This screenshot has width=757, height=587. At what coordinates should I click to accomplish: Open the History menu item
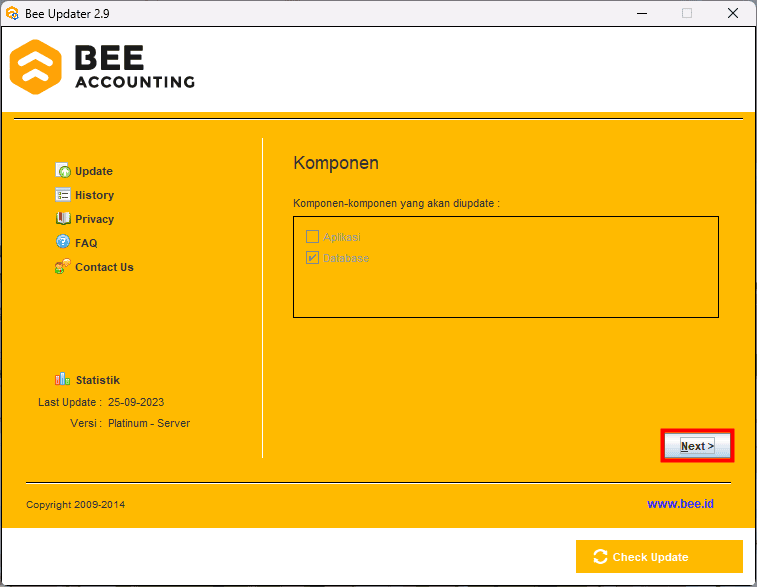click(x=95, y=195)
